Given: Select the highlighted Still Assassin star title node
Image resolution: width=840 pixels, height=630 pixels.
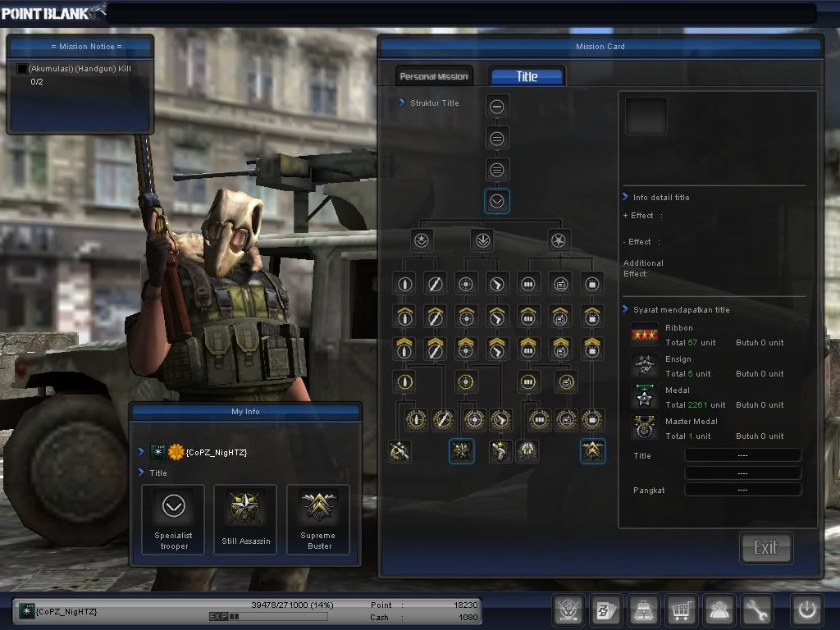Looking at the screenshot, I should 461,451.
